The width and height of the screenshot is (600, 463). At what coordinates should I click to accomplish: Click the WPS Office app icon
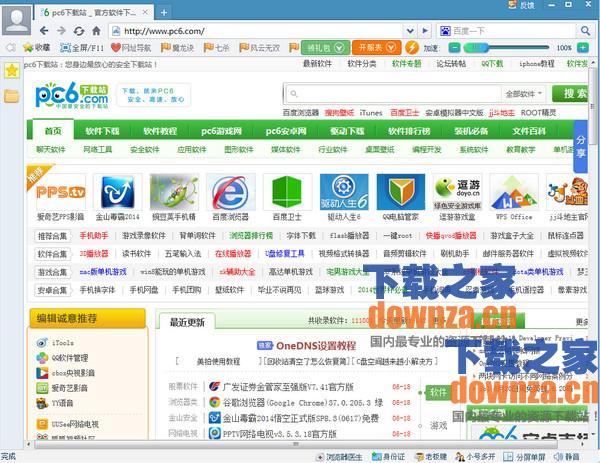coord(514,192)
